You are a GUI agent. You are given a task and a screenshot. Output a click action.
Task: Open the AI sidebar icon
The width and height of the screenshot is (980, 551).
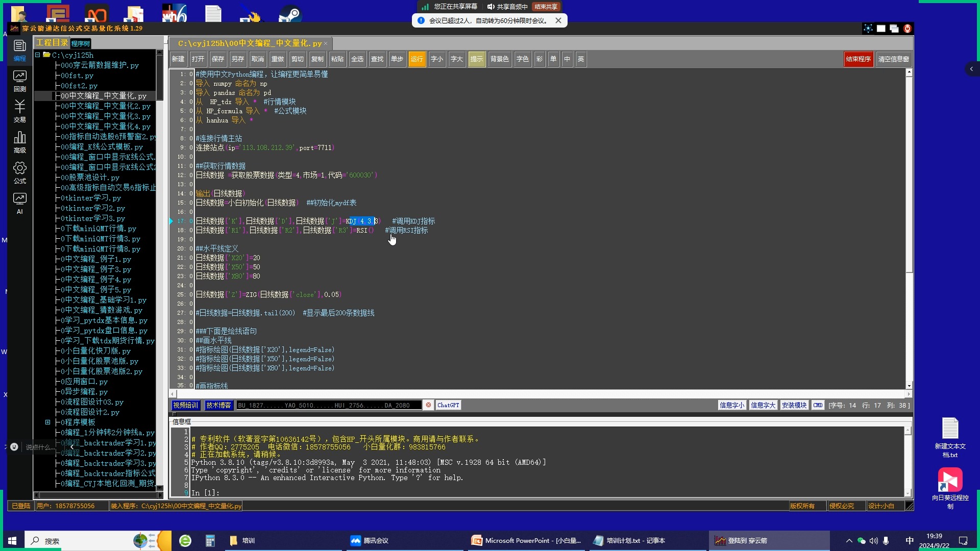19,203
